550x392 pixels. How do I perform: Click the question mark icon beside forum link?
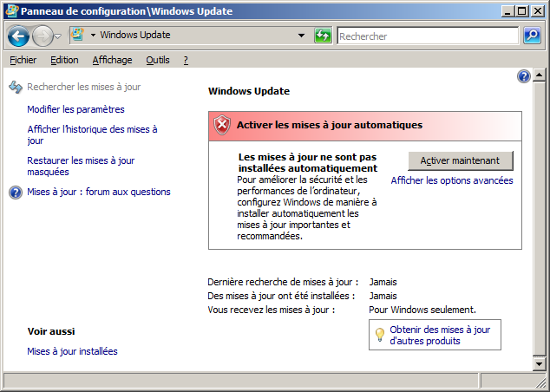point(16,193)
